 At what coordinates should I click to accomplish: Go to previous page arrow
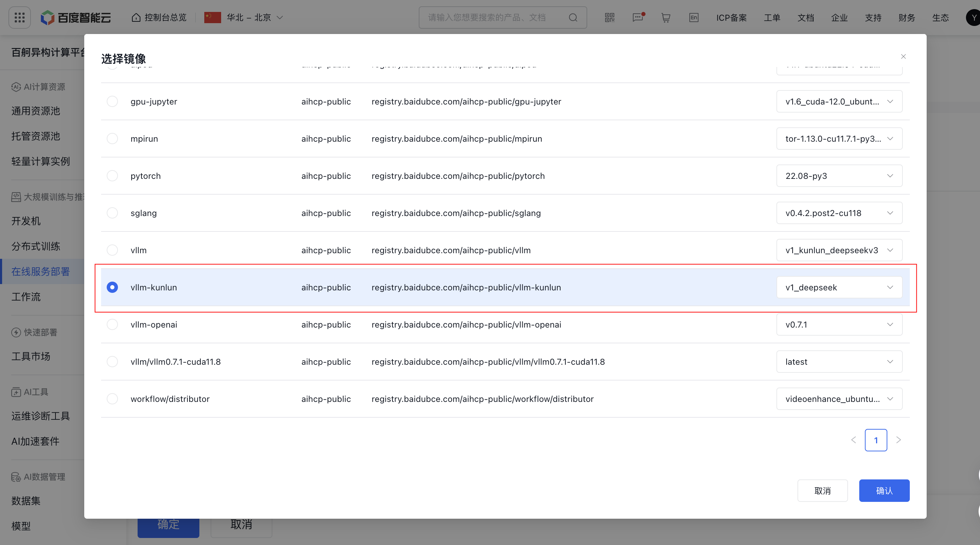coord(853,440)
